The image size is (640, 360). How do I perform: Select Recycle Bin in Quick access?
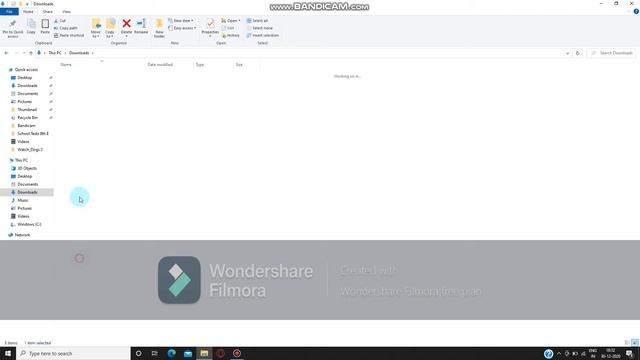click(x=27, y=118)
